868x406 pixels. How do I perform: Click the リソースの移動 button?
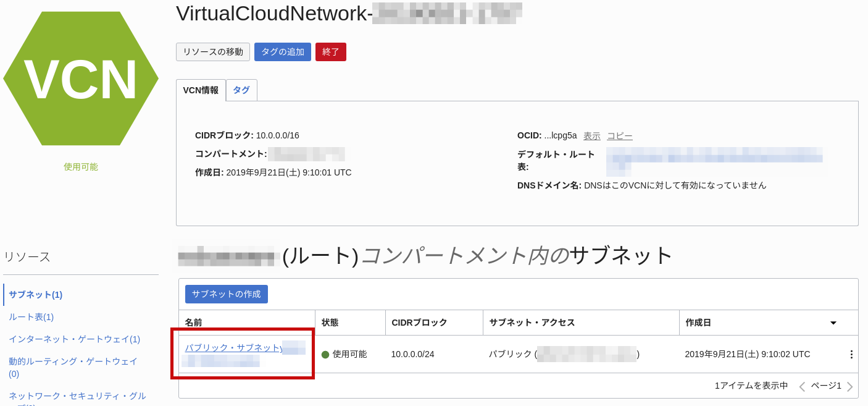(x=212, y=52)
